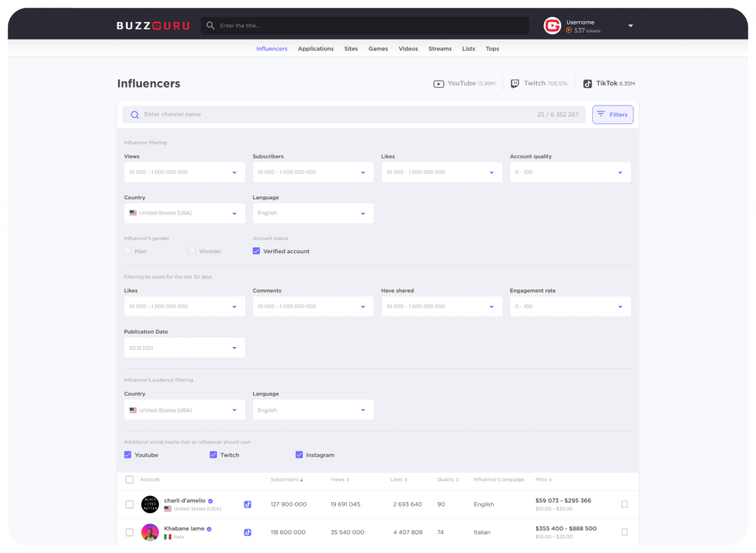Click views value 35 540 000
Viewport: 756px width, 553px height.
tap(347, 533)
